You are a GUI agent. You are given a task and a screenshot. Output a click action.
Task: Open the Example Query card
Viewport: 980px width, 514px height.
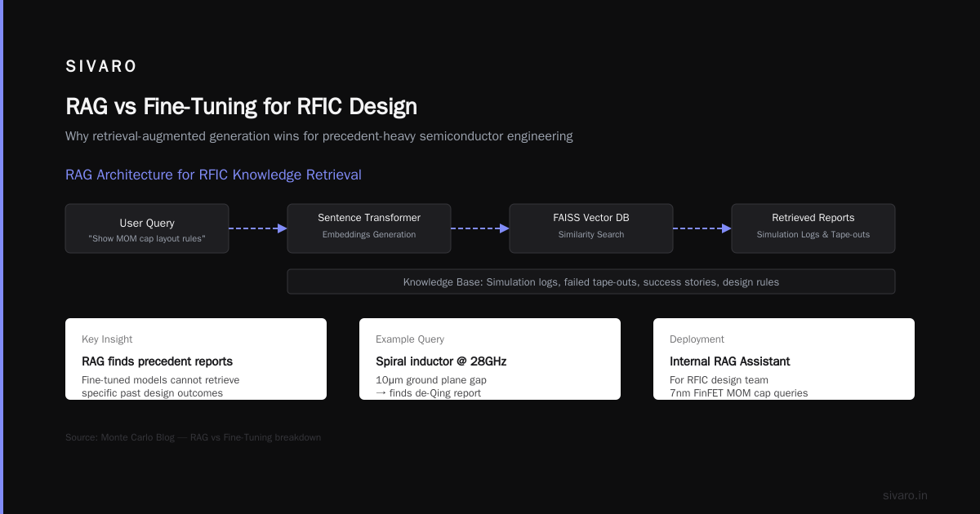[490, 359]
